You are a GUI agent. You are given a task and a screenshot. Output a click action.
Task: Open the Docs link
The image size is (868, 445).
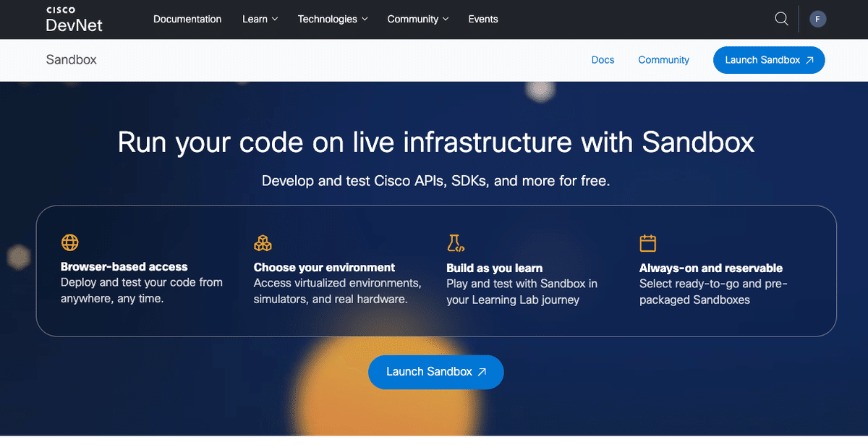coord(603,60)
